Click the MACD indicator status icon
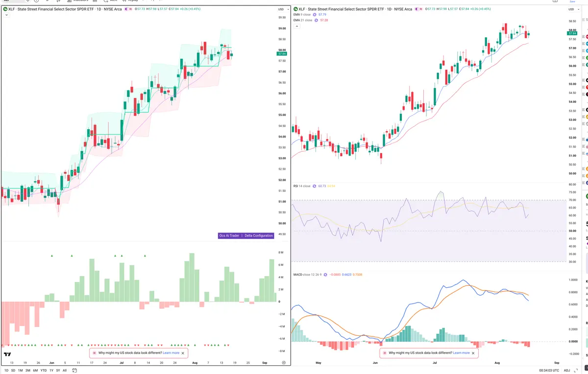588x374 pixels. click(x=325, y=275)
